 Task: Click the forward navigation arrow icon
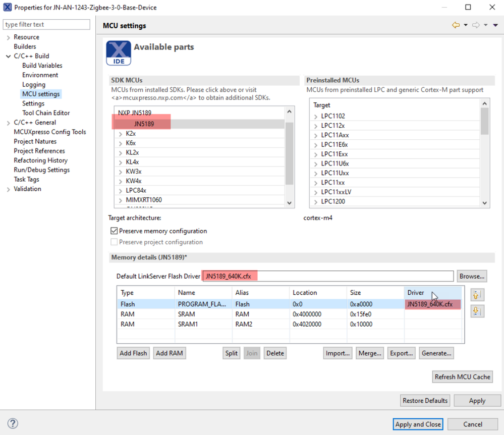pos(476,25)
